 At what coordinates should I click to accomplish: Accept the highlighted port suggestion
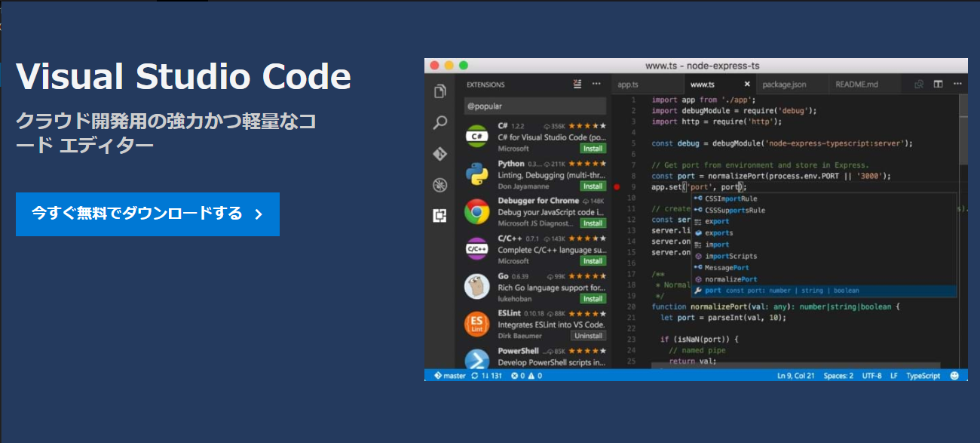824,291
